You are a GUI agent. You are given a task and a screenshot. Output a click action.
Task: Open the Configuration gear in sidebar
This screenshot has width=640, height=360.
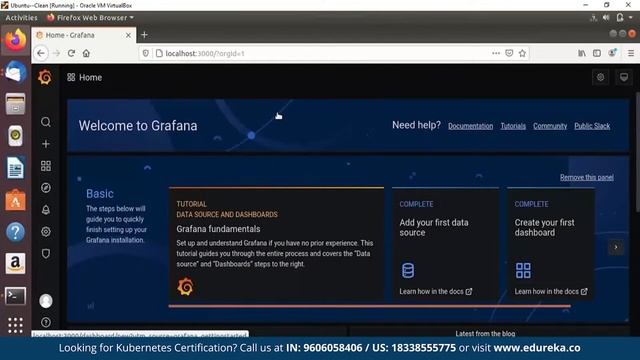pos(46,232)
